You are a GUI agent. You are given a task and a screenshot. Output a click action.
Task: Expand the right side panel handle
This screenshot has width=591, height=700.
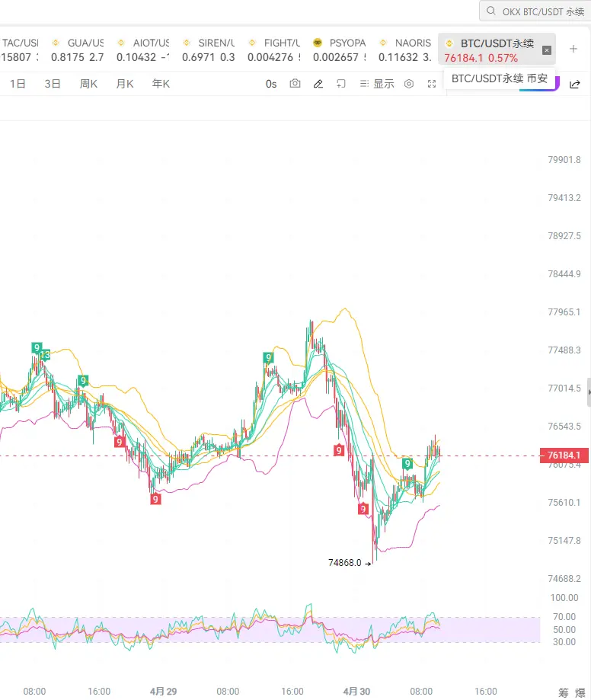pos(589,392)
